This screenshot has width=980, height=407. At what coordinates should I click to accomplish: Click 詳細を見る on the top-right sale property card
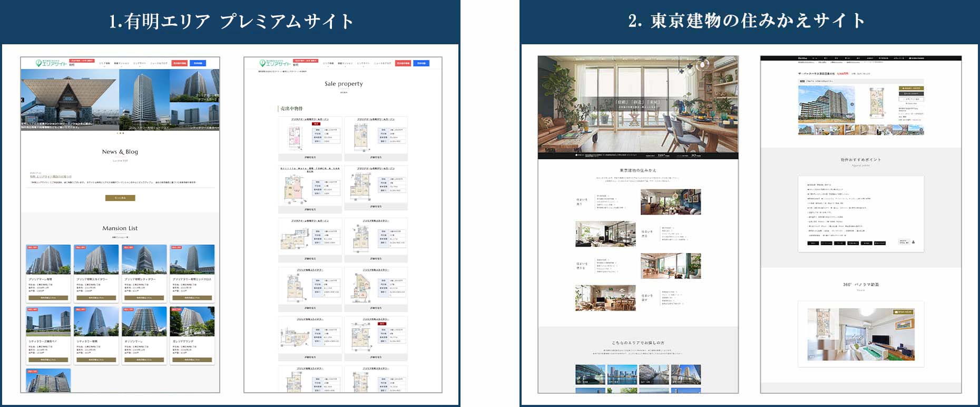click(376, 157)
